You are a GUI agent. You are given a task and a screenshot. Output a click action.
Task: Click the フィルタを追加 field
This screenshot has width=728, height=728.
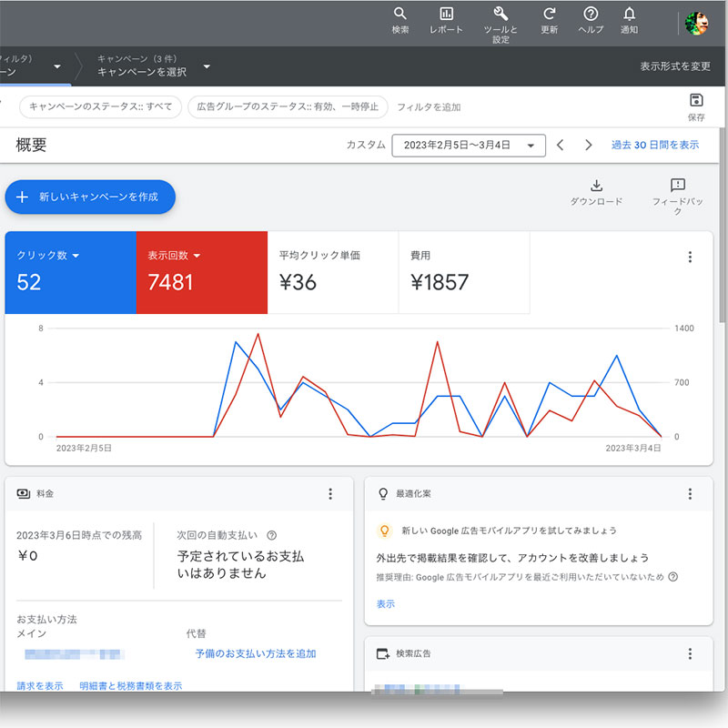tap(429, 106)
